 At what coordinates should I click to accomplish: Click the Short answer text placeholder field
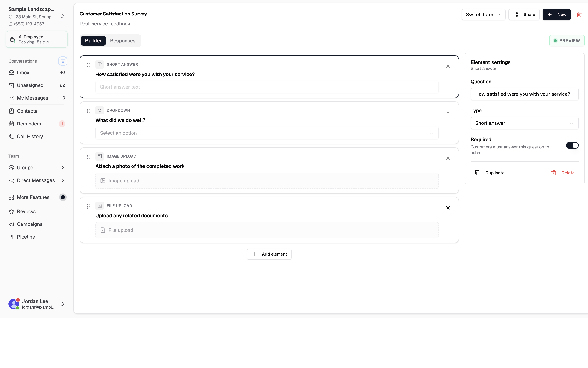click(x=267, y=87)
